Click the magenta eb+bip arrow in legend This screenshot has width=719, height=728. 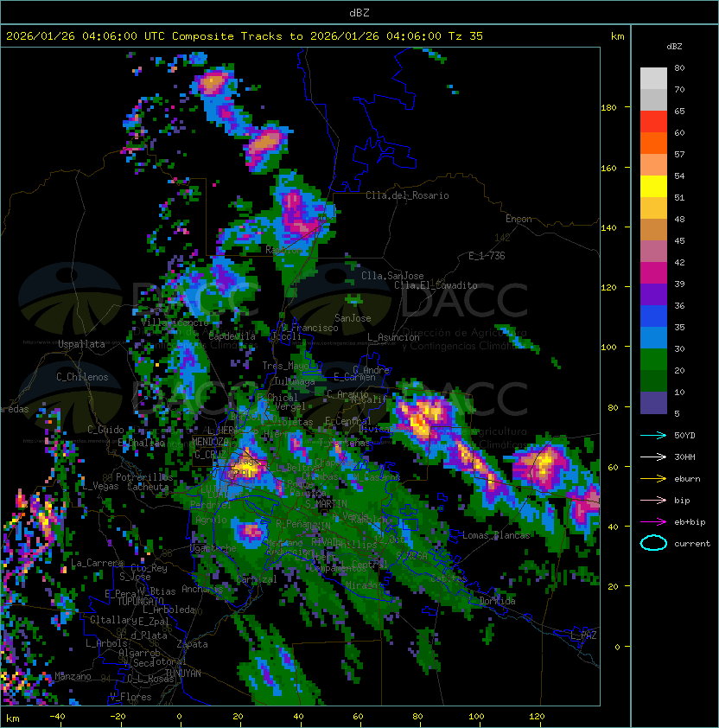pos(653,522)
